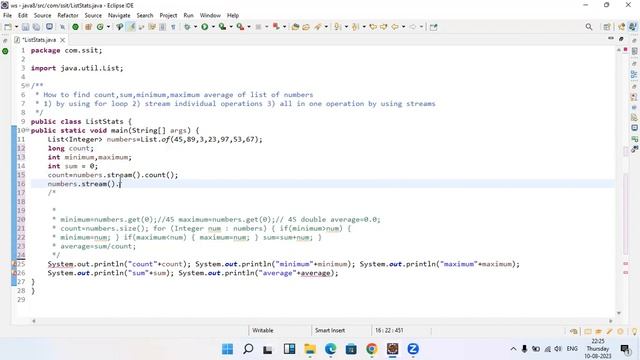Click the Save toolbar icon
Screen dimensions: 640x360
click(x=25, y=27)
